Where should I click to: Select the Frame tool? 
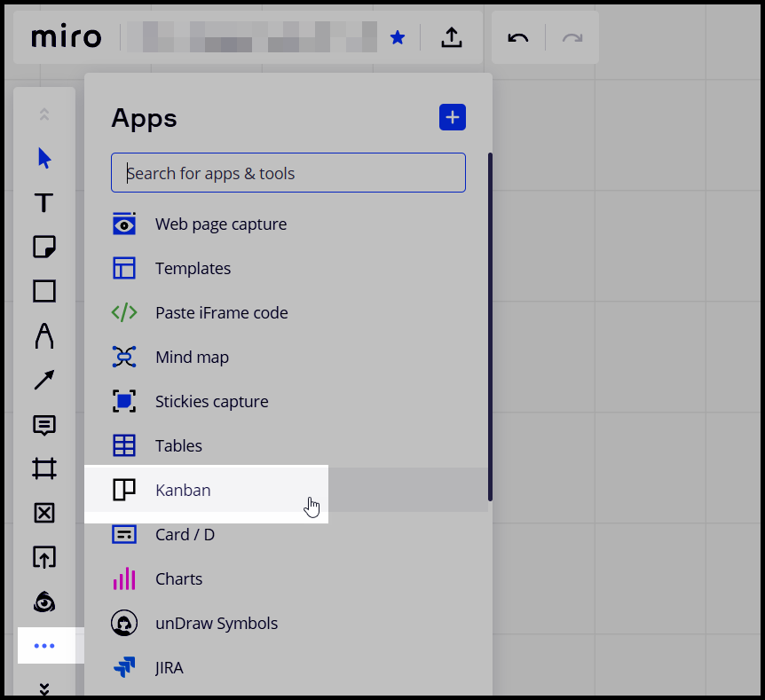44,468
